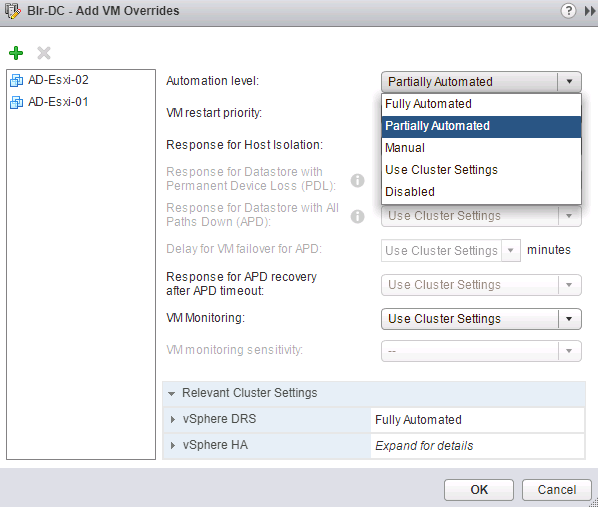
Task: Choose Partially Automated in the dropdown list
Action: click(481, 126)
